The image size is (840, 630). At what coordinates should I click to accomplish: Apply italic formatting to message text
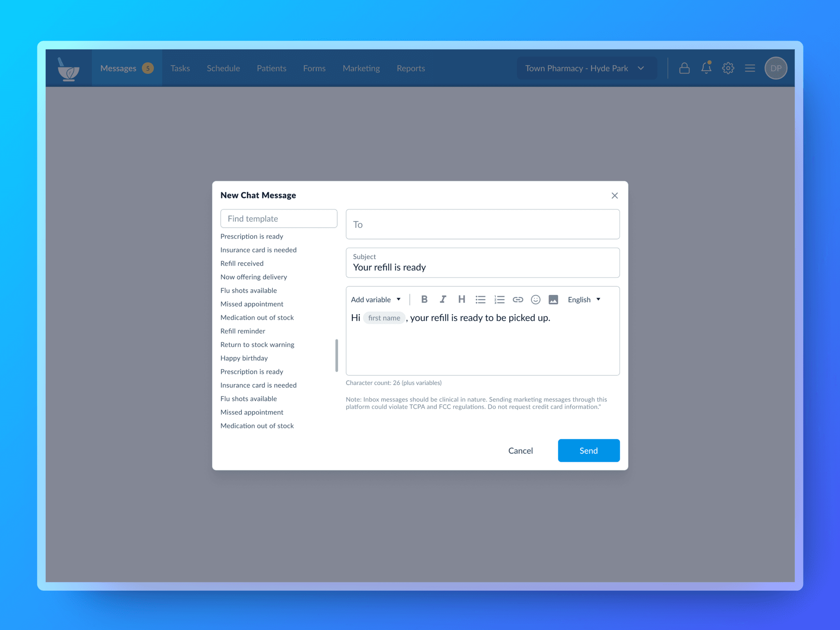click(x=443, y=299)
